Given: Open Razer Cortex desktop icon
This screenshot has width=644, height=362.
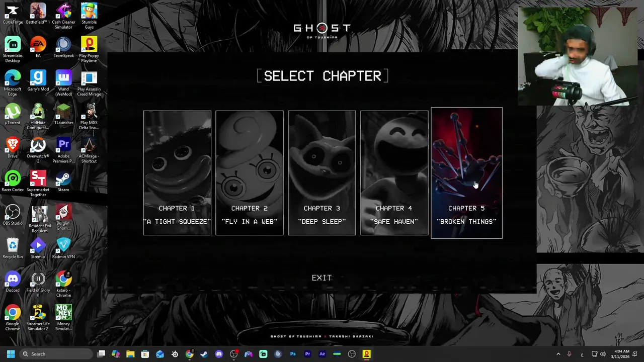Looking at the screenshot, I should click(x=13, y=182).
